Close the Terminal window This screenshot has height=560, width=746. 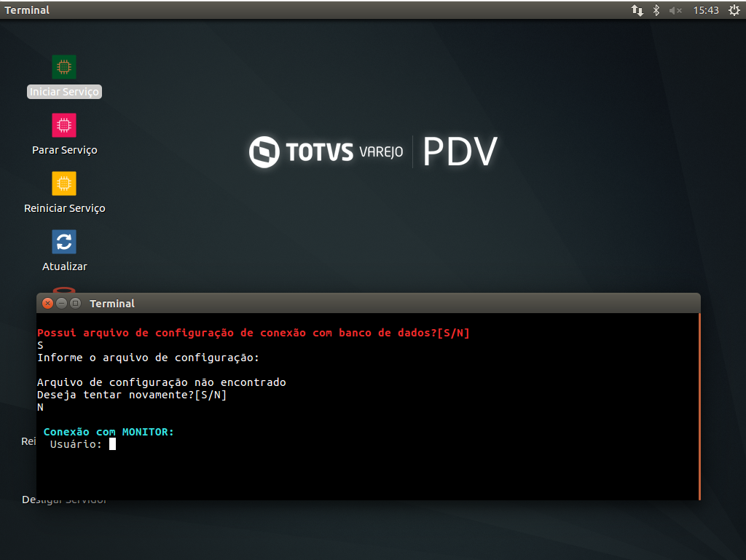pos(47,303)
